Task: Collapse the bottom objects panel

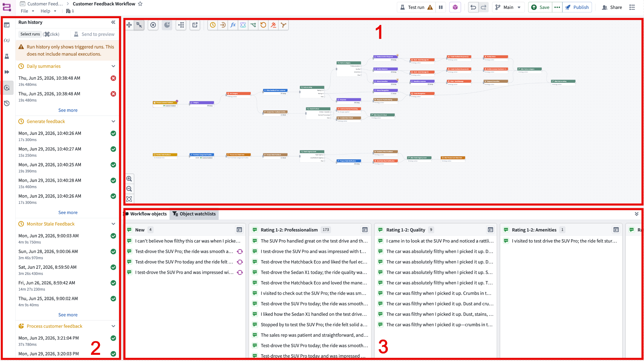Action: [x=636, y=214]
